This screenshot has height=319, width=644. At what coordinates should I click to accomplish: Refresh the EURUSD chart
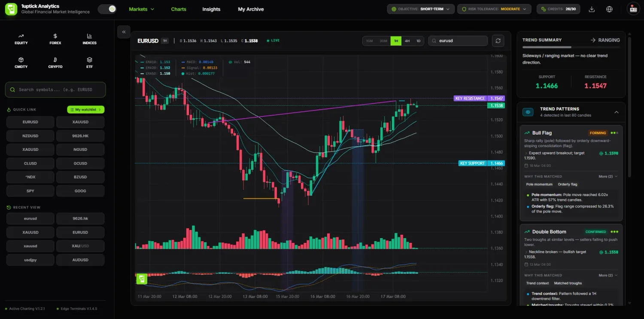tap(498, 41)
